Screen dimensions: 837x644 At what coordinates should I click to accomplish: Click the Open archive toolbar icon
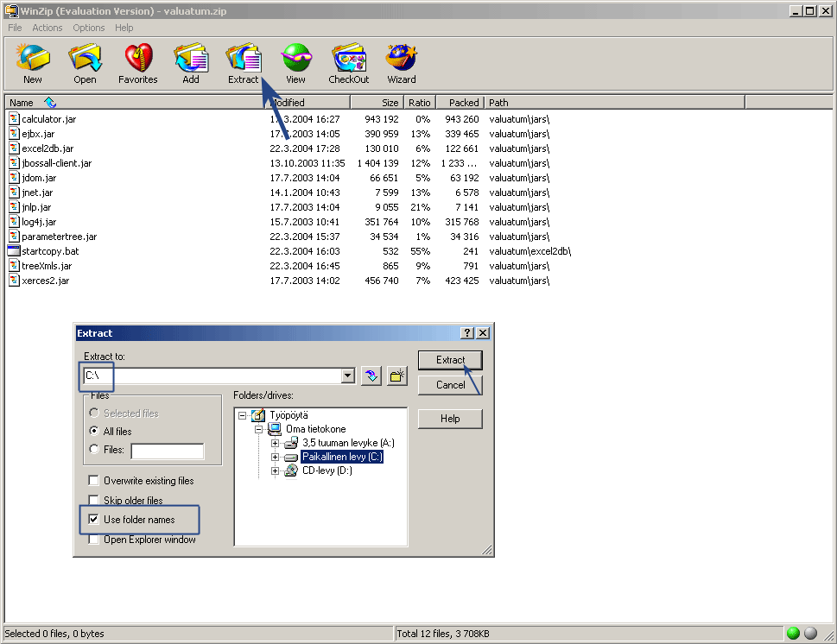[85, 58]
